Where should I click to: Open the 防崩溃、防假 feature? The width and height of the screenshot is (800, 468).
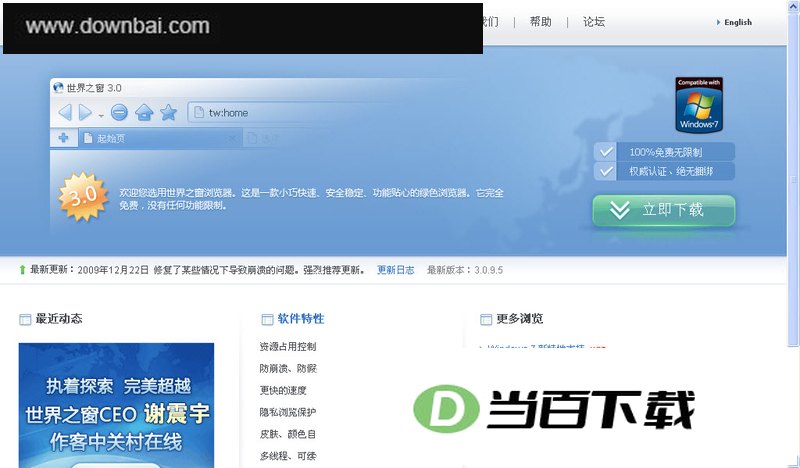point(288,368)
